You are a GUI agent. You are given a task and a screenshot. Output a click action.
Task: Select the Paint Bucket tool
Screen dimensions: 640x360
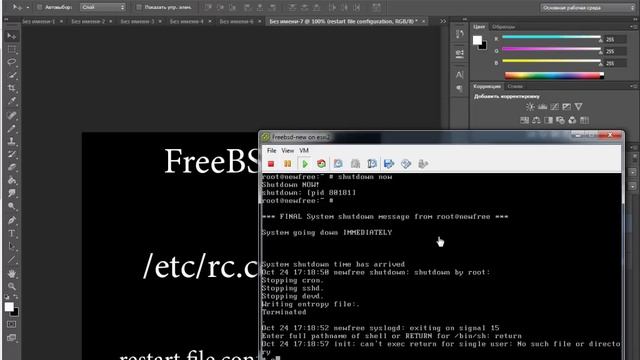click(11, 180)
